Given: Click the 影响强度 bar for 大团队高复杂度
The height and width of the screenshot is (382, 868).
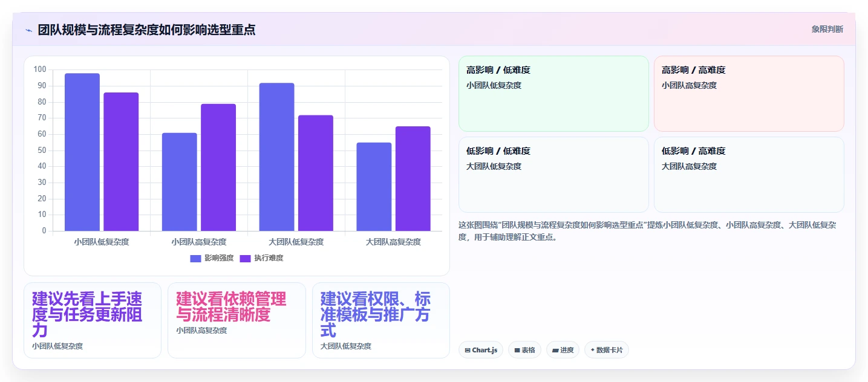Looking at the screenshot, I should tap(374, 187).
